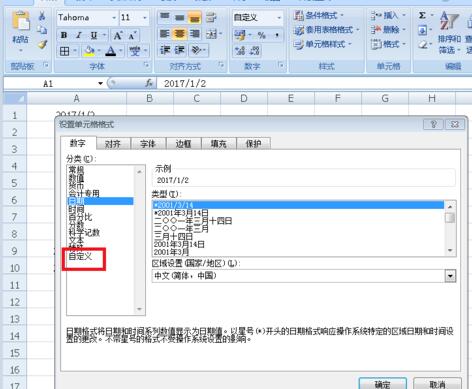Switch to the 边框 tab
The height and width of the screenshot is (389, 472).
tap(183, 144)
